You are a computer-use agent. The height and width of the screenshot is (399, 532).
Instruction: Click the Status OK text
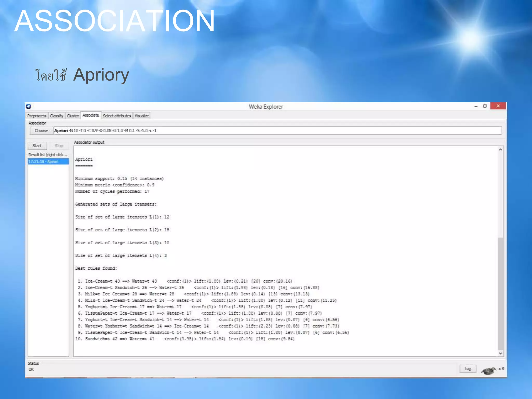click(x=31, y=369)
